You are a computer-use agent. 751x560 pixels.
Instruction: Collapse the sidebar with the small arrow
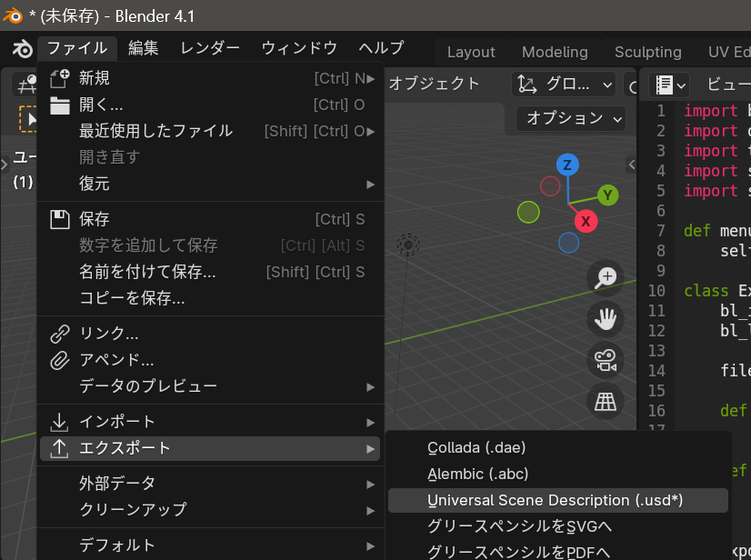click(632, 165)
